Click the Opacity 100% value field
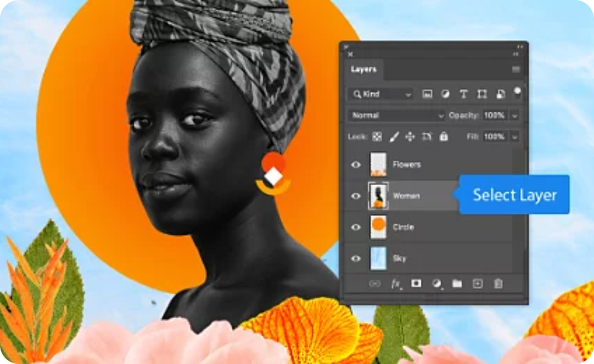 coord(494,115)
